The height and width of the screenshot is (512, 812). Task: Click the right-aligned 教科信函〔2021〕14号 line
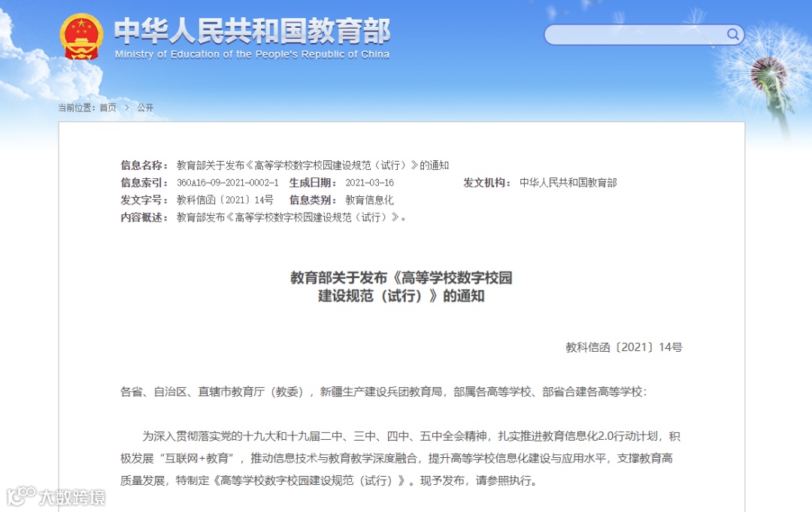tap(623, 347)
